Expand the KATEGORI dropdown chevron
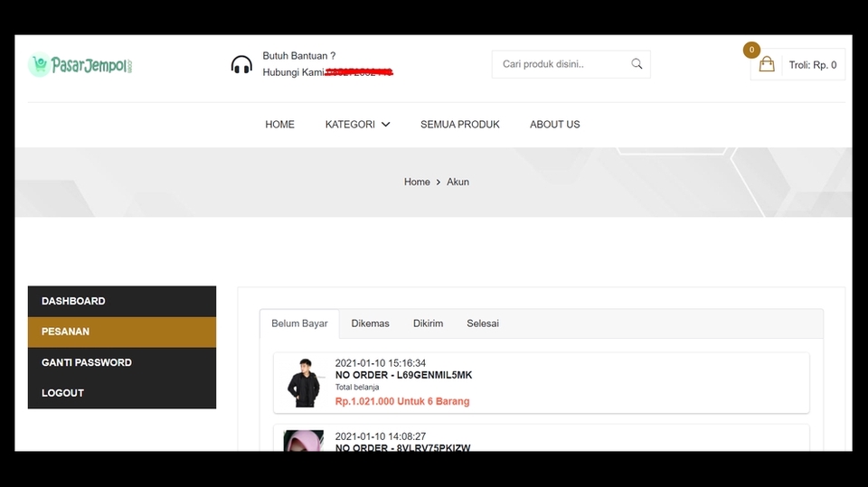Image resolution: width=868 pixels, height=487 pixels. [x=386, y=125]
